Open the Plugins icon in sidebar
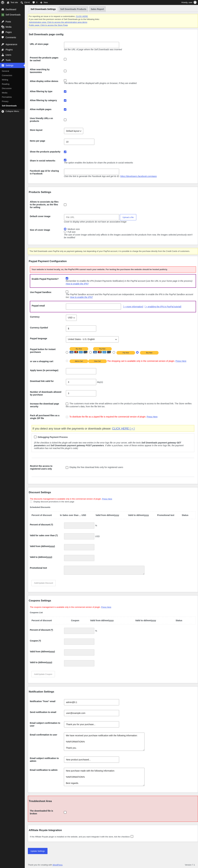Viewport: 198px width, 868px height. coord(3,49)
